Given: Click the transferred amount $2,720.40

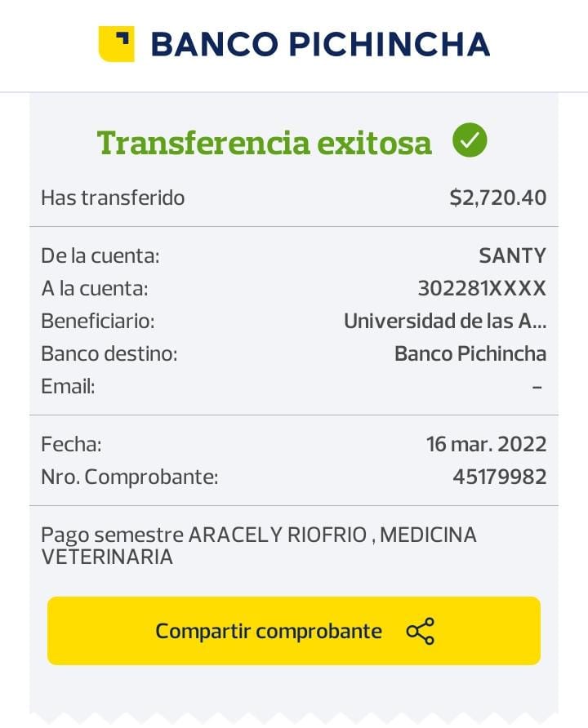Looking at the screenshot, I should [497, 198].
